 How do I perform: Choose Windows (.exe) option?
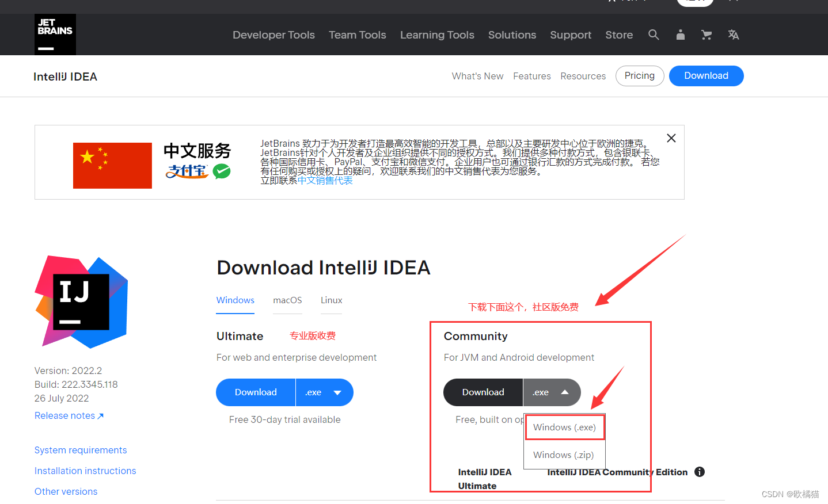[564, 427]
